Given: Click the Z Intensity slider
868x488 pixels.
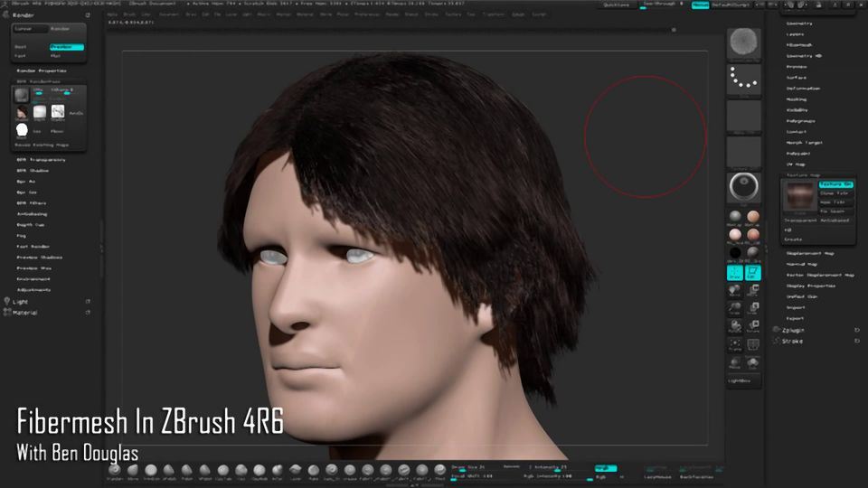Looking at the screenshot, I should pyautogui.click(x=556, y=468).
